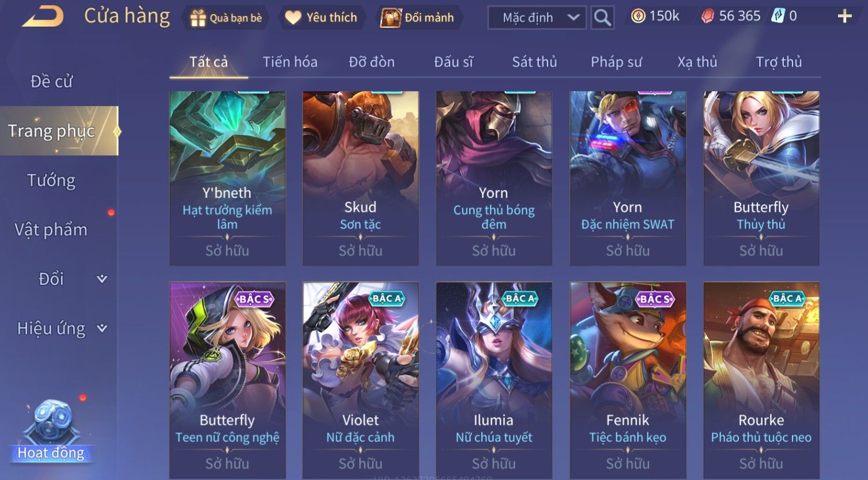Open Fennik Tiệc bánh kẹo skin card
This screenshot has height=480, width=868.
(x=628, y=380)
